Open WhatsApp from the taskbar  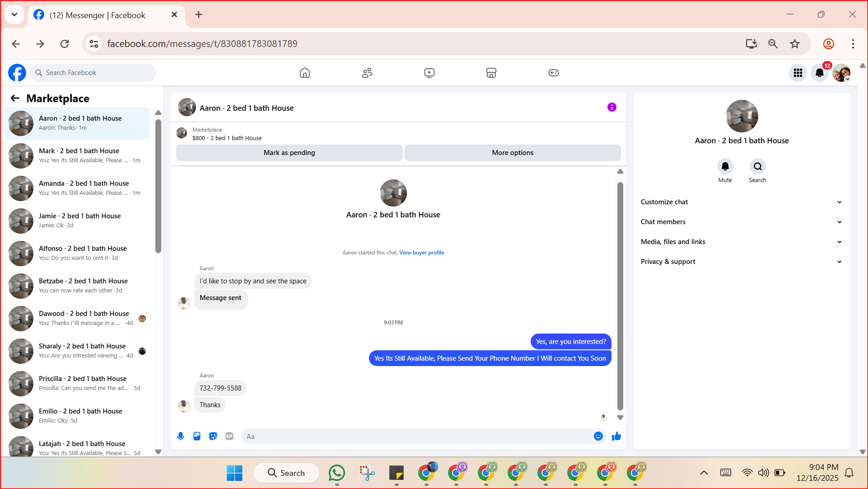[337, 473]
